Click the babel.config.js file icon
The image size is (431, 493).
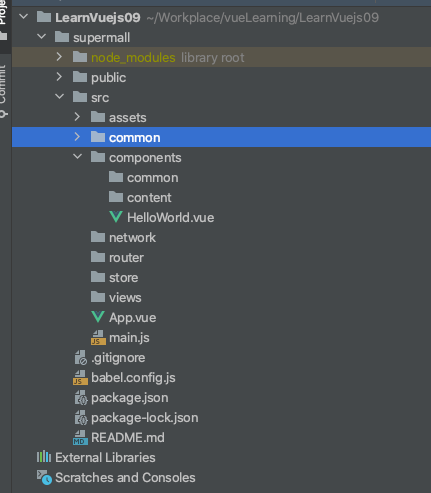(x=80, y=377)
